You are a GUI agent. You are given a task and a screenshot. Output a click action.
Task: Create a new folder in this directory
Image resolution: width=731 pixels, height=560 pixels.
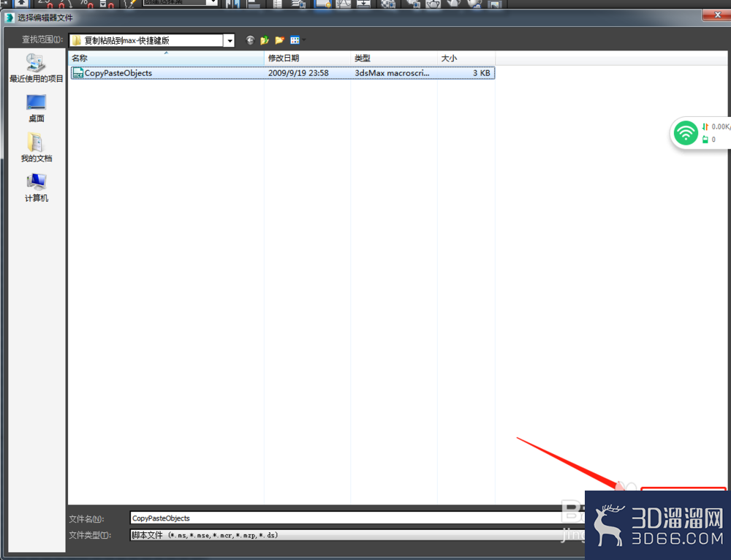279,40
